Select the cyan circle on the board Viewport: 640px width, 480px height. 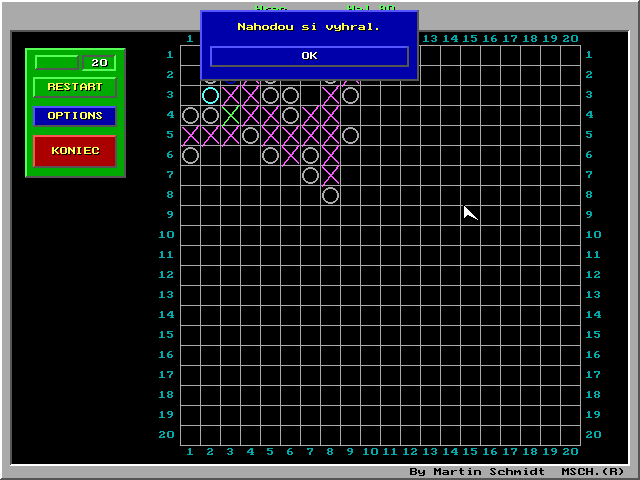210,95
